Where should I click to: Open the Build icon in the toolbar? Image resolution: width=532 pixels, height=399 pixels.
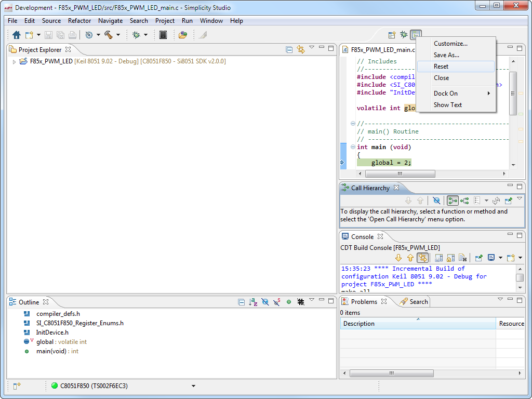pyautogui.click(x=109, y=35)
